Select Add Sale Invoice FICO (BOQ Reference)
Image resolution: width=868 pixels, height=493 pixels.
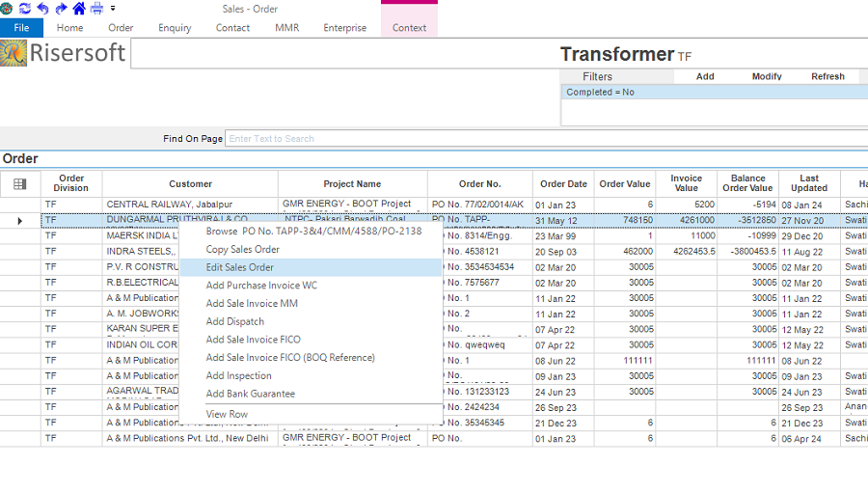coord(312,357)
